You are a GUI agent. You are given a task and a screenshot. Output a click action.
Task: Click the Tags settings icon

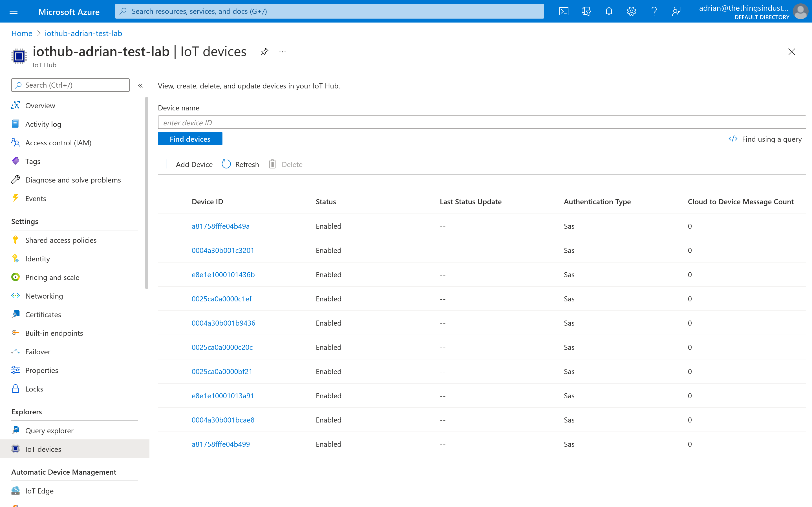pyautogui.click(x=16, y=161)
